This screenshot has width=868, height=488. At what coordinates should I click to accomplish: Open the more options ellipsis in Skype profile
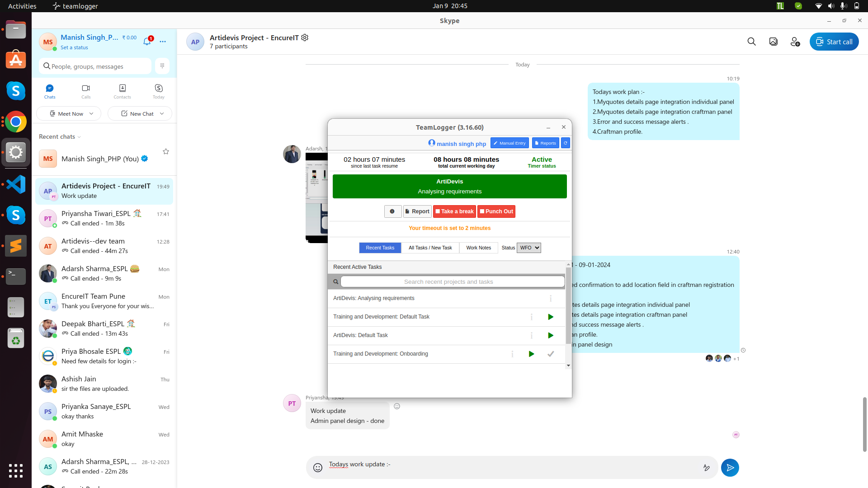coord(163,42)
